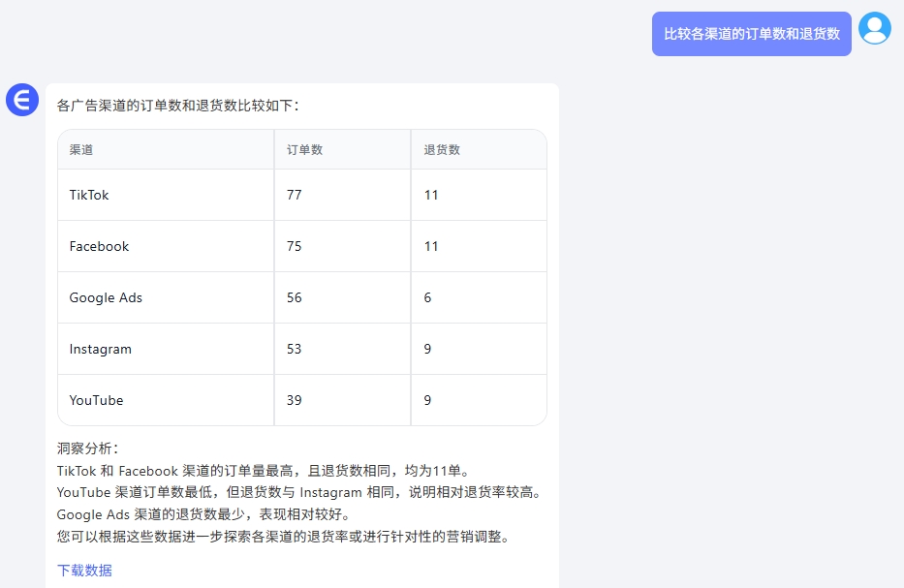The height and width of the screenshot is (588, 904).
Task: Select the Instagram channel cell
Action: (x=166, y=349)
